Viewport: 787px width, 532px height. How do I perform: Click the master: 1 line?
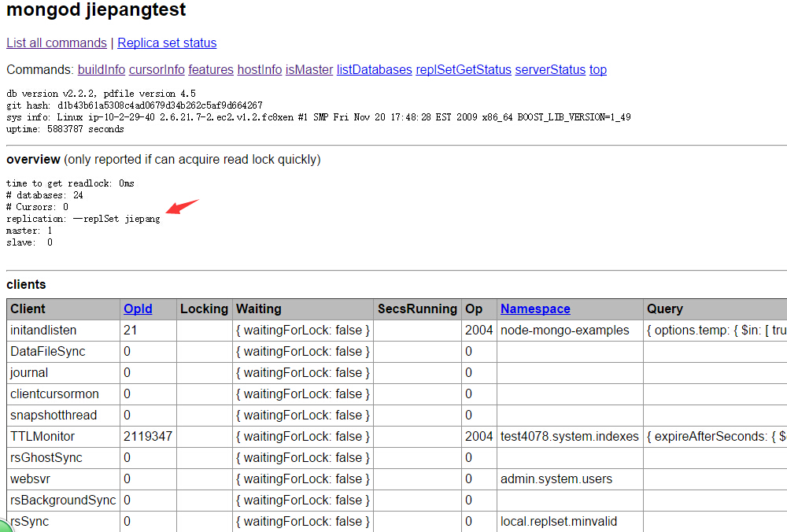[29, 231]
